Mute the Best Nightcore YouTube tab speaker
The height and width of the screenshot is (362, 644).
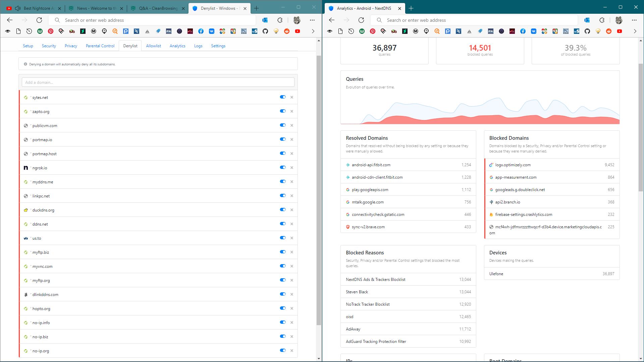tap(18, 8)
